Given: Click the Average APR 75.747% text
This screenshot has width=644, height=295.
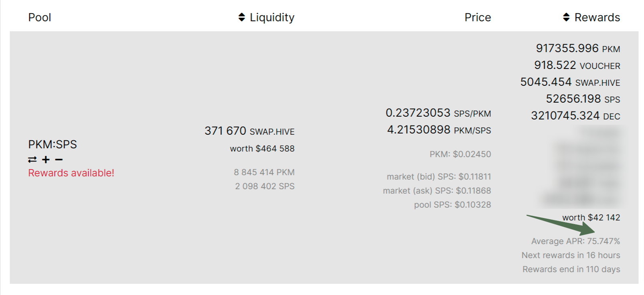Looking at the screenshot, I should (575, 241).
